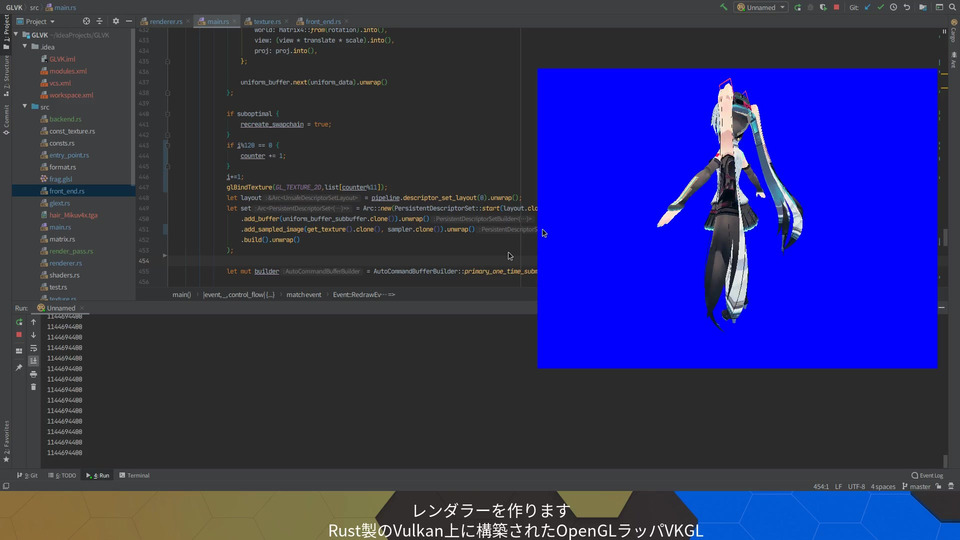
Task: Open the Unnamed run configuration dropdown
Action: point(760,7)
